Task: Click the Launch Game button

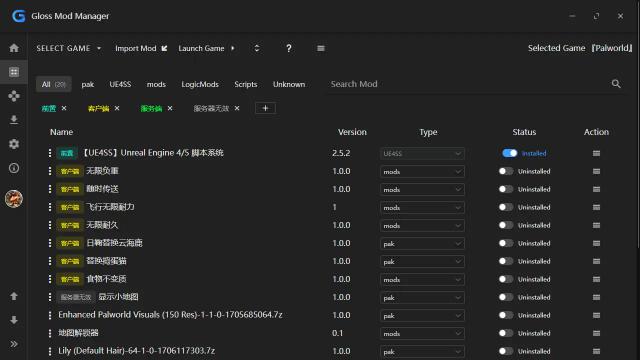Action: pos(207,48)
